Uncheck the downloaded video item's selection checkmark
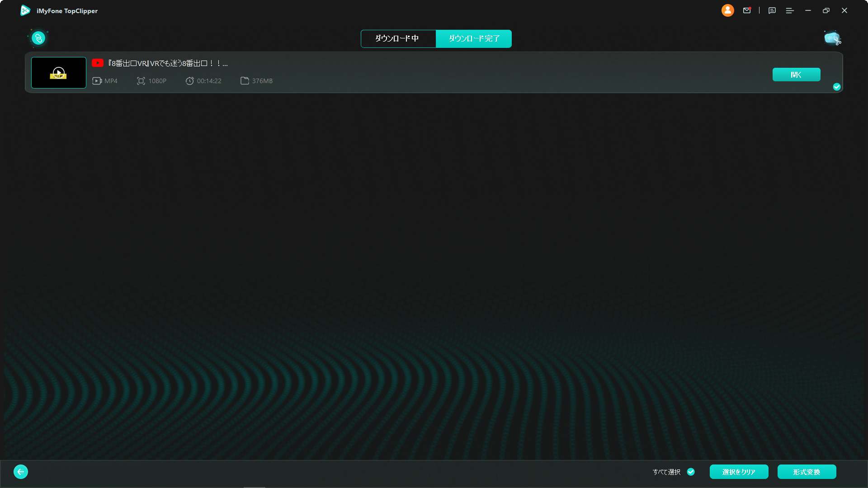Image resolution: width=868 pixels, height=488 pixels. (837, 87)
